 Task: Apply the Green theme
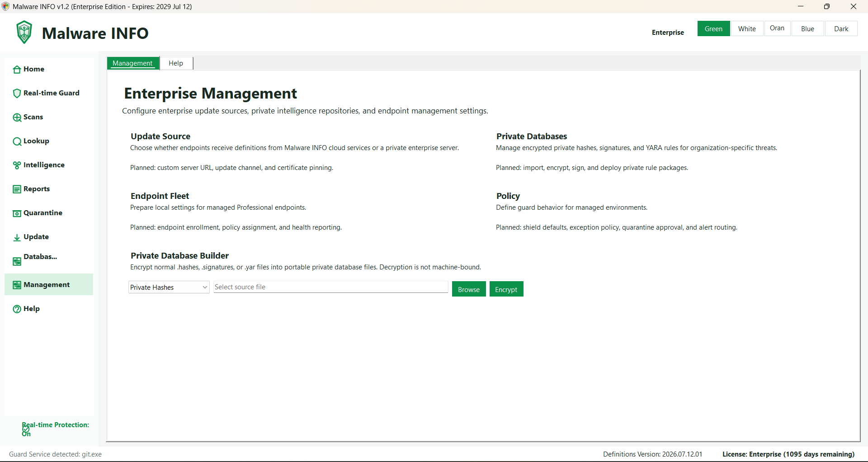click(x=713, y=28)
